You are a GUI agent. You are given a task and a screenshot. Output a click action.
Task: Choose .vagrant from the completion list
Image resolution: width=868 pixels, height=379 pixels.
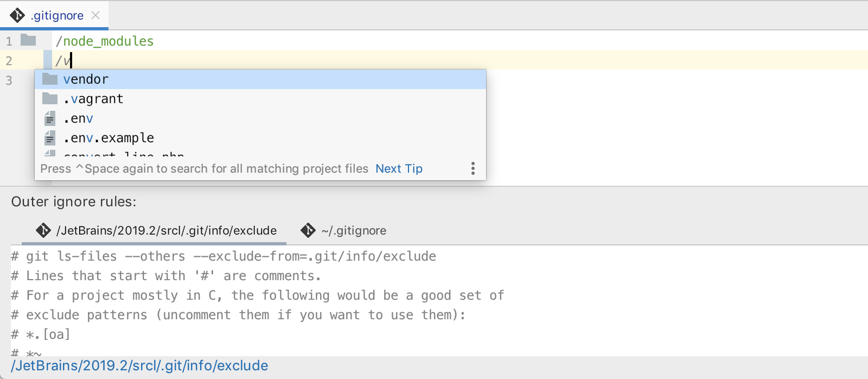click(93, 99)
